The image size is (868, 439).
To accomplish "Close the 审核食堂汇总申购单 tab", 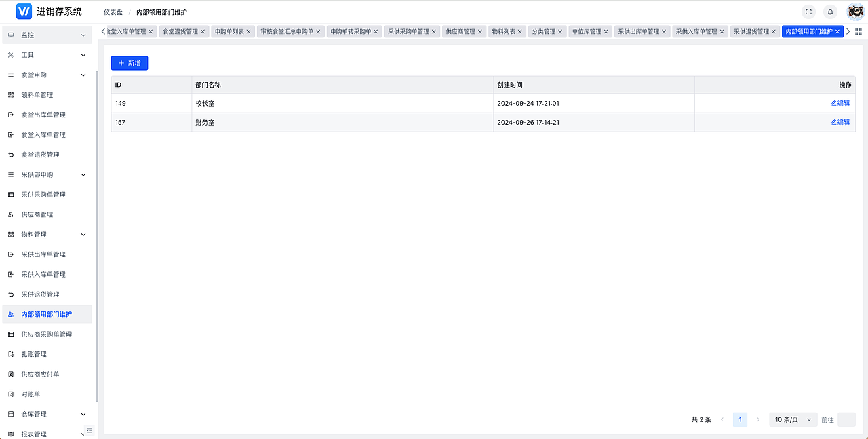I will 319,31.
